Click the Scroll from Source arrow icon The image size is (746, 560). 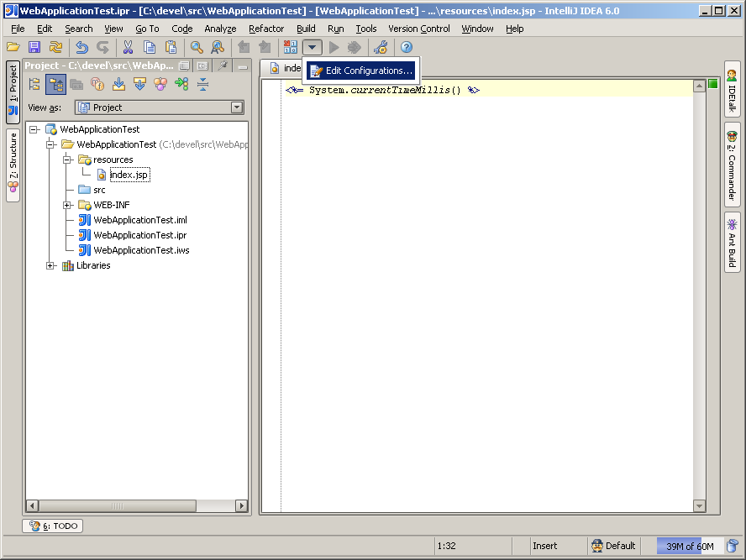point(139,85)
